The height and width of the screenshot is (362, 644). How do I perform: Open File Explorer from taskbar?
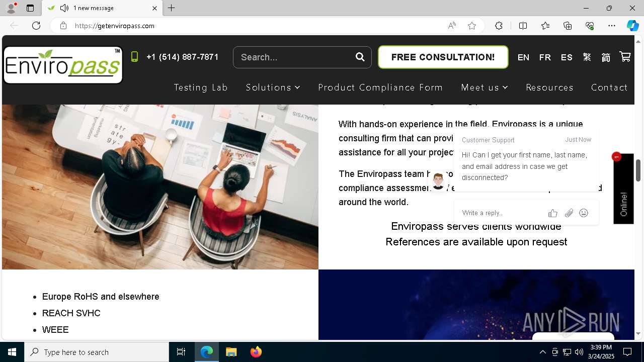tap(231, 352)
